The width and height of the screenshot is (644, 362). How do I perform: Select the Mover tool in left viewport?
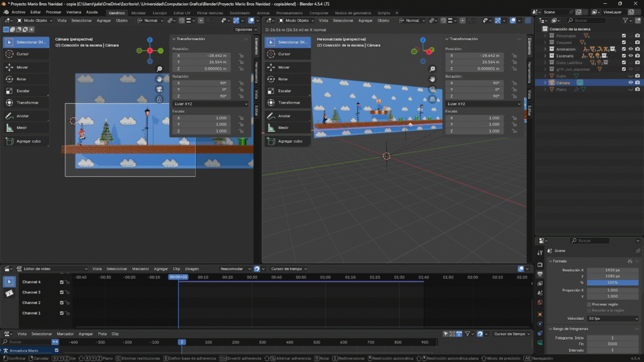click(25, 67)
